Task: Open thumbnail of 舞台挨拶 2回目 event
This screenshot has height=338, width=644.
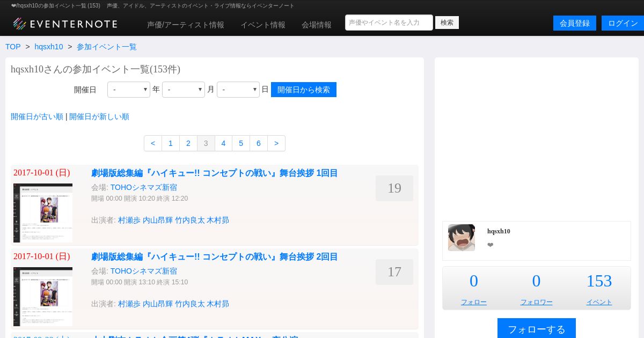Action: pyautogui.click(x=43, y=297)
